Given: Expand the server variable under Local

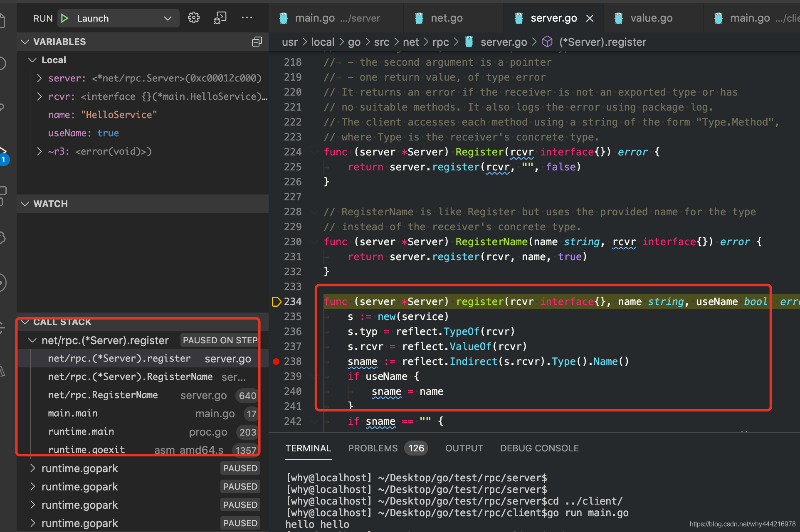Looking at the screenshot, I should click(39, 78).
